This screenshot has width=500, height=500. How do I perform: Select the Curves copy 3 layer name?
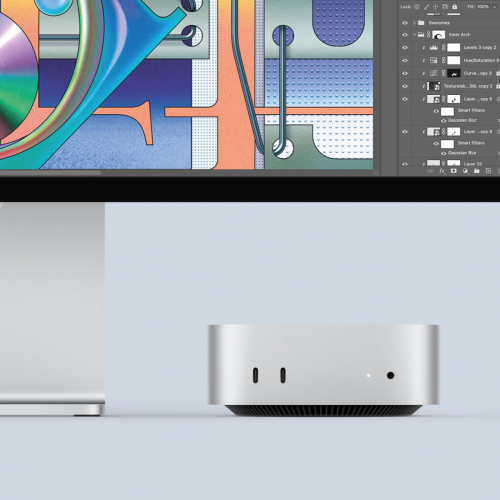477,73
